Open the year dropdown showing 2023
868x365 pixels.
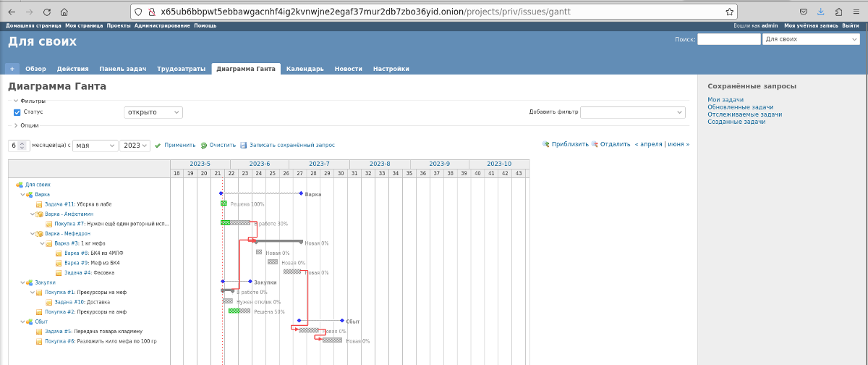coord(135,146)
